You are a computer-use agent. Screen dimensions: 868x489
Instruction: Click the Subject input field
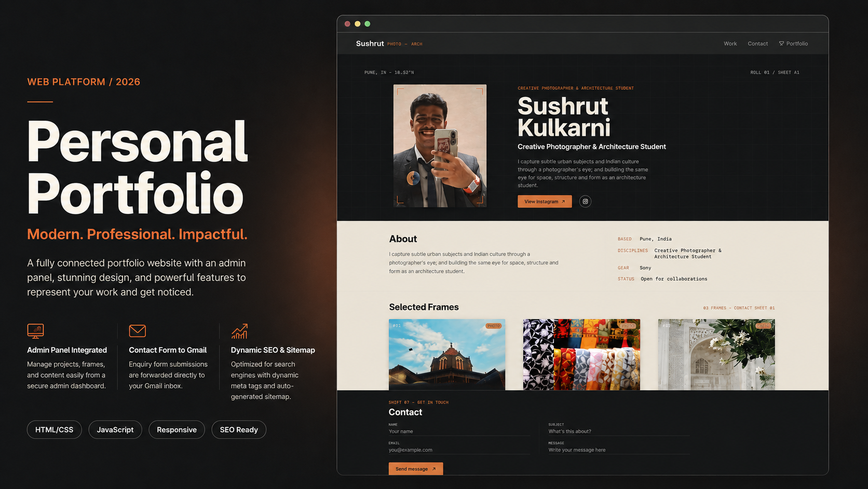619,431
